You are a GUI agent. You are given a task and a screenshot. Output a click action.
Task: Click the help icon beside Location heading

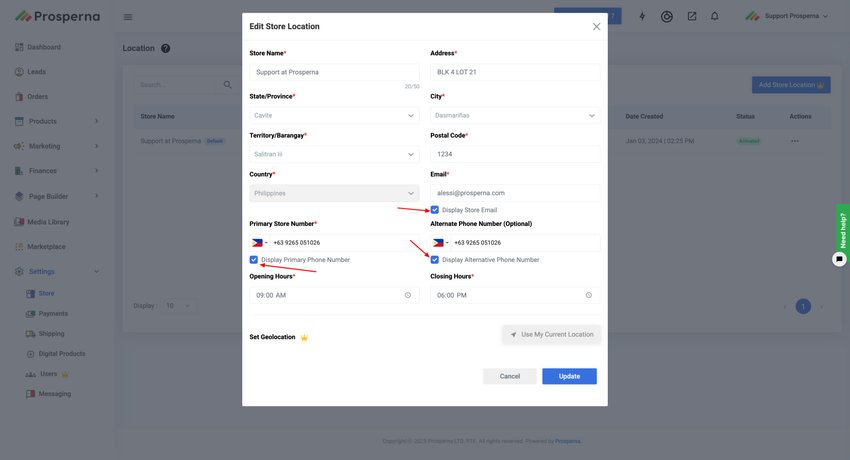click(x=166, y=48)
